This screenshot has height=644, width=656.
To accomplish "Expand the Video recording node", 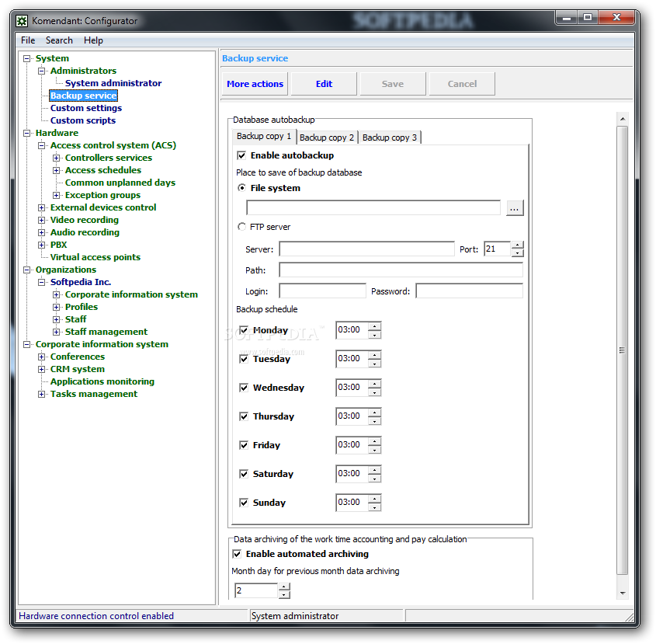I will [x=41, y=221].
